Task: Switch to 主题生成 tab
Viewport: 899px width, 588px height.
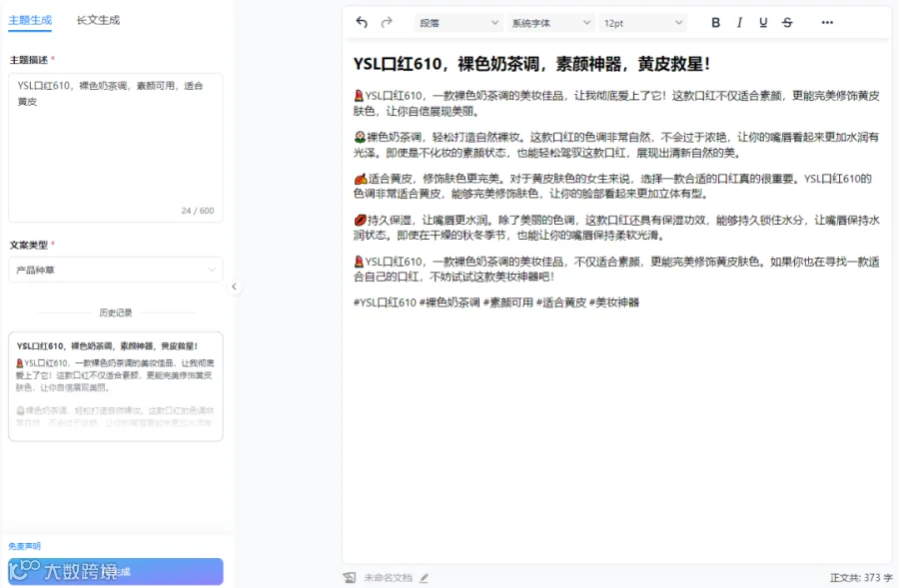Action: tap(30, 20)
